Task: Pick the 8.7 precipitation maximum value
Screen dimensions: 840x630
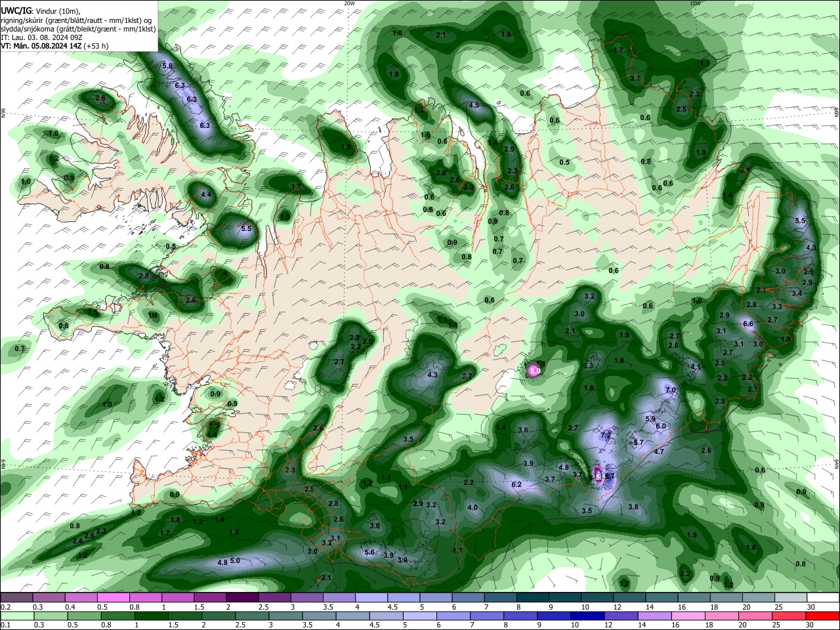Action: coord(609,476)
